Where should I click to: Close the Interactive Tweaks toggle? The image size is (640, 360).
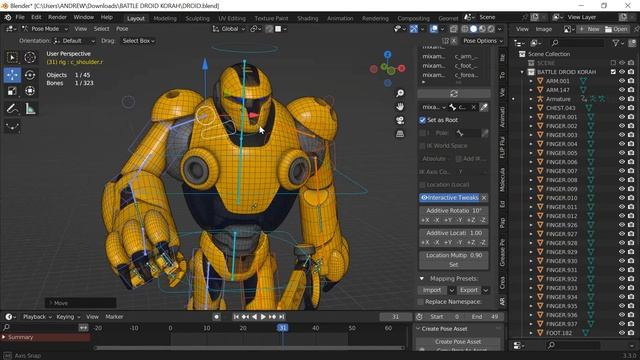tap(484, 198)
